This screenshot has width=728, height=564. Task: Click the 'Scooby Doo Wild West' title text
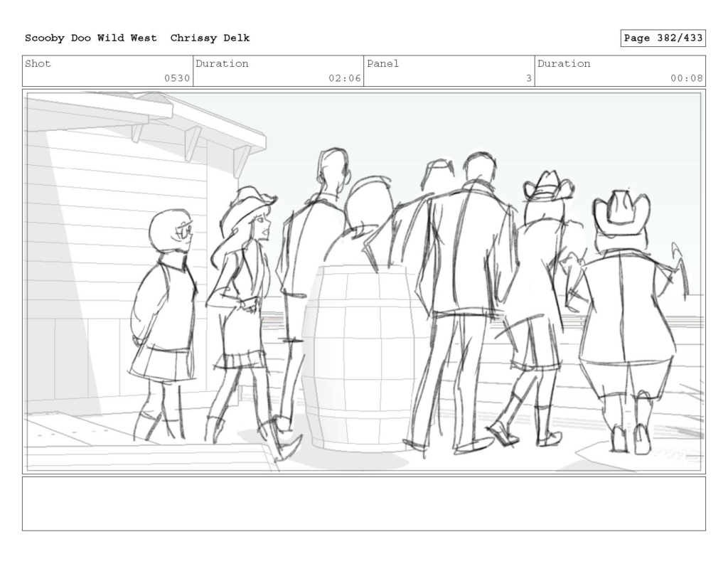coord(90,38)
